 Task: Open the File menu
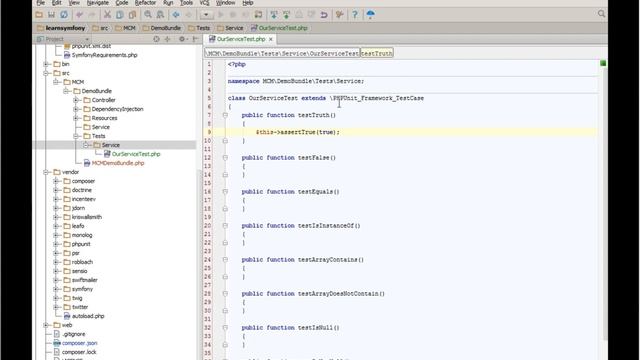[x=41, y=3]
